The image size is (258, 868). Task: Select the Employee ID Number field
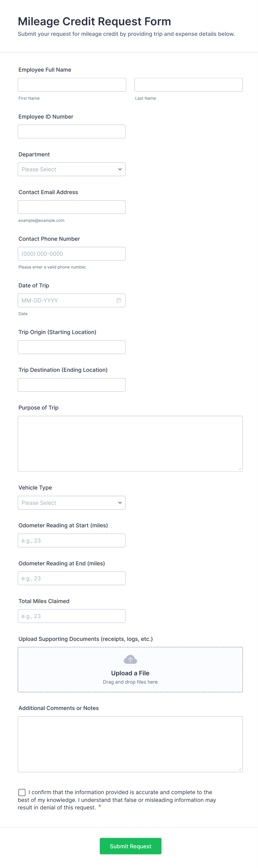[71, 131]
